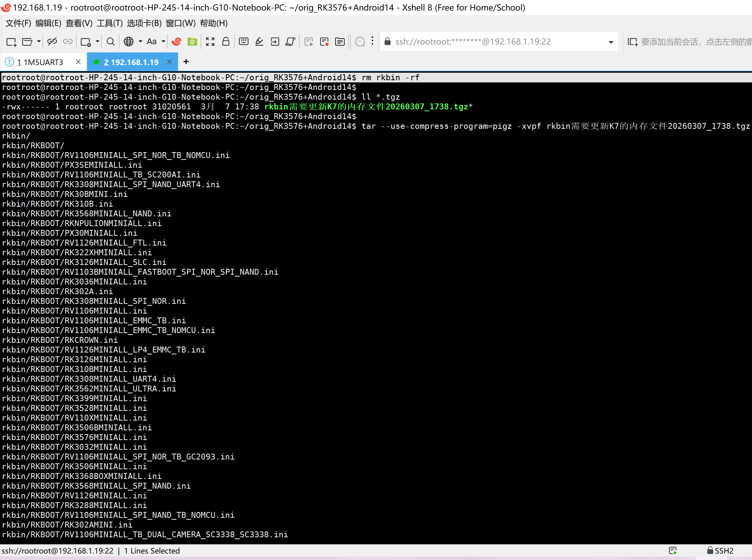Expand the Open session folder dropdown
Screen dimensions: 752x560
pos(39,42)
